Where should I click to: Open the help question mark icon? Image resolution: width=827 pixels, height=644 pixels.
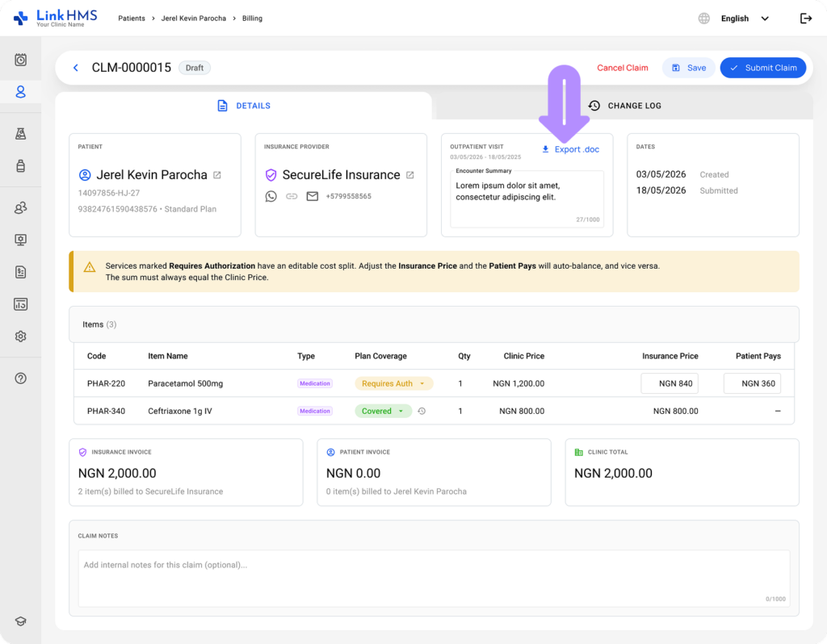coord(20,378)
